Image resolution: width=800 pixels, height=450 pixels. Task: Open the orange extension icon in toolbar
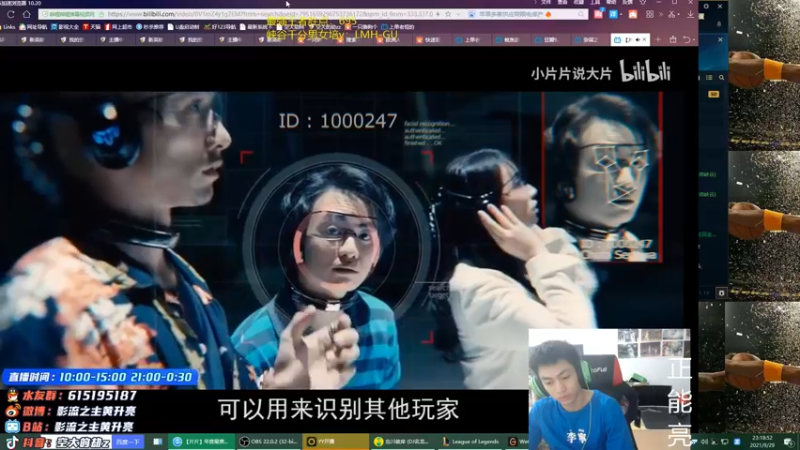(x=633, y=14)
